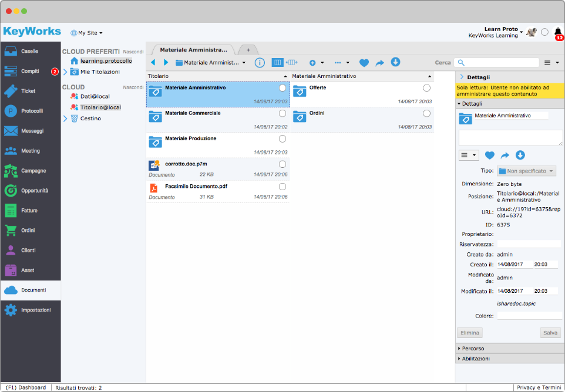Add to favorites with toolbar heart icon
Image resolution: width=565 pixels, height=392 pixels.
tap(364, 63)
